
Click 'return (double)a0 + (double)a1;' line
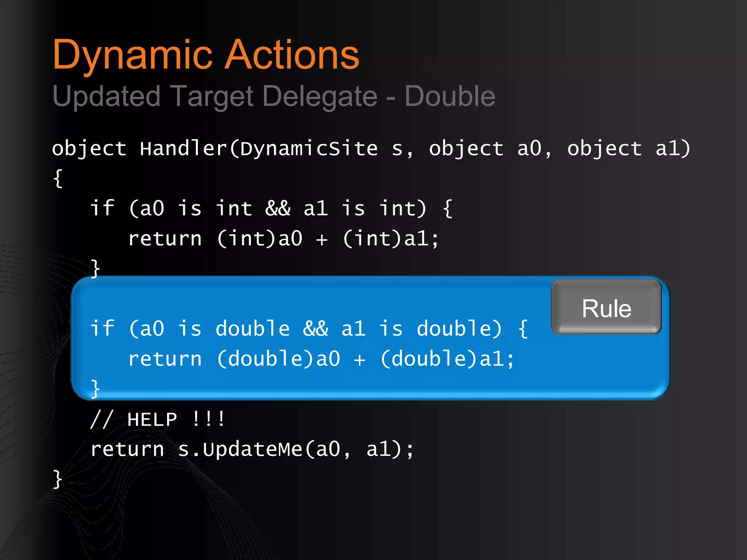coord(321,358)
